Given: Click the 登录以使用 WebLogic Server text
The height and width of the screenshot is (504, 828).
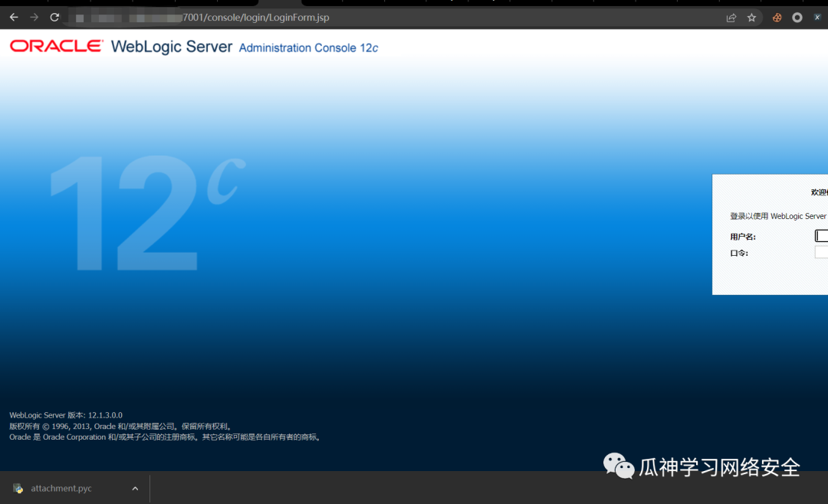Looking at the screenshot, I should click(x=778, y=216).
